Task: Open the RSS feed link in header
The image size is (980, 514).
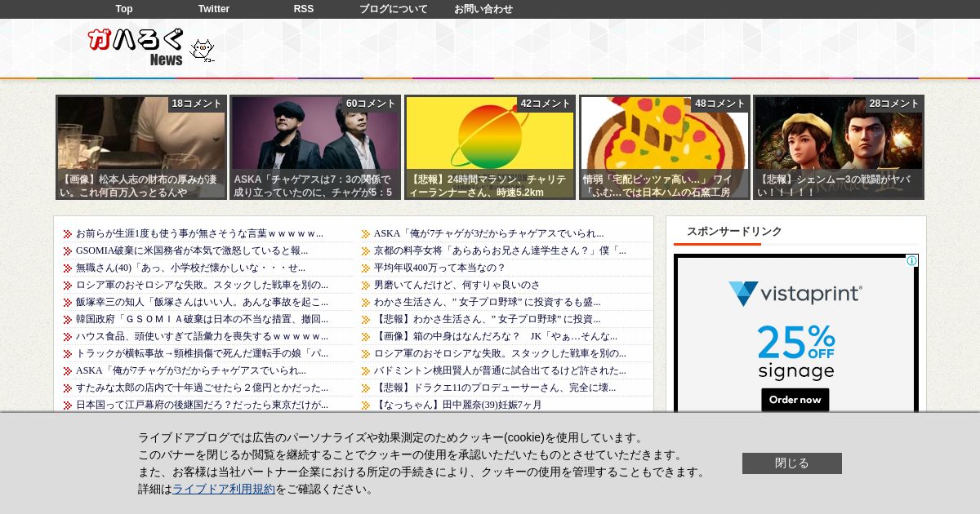Action: click(x=304, y=9)
